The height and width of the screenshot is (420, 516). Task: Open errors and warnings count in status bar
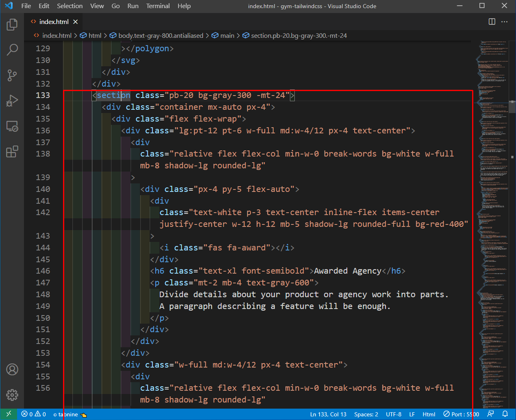point(34,414)
